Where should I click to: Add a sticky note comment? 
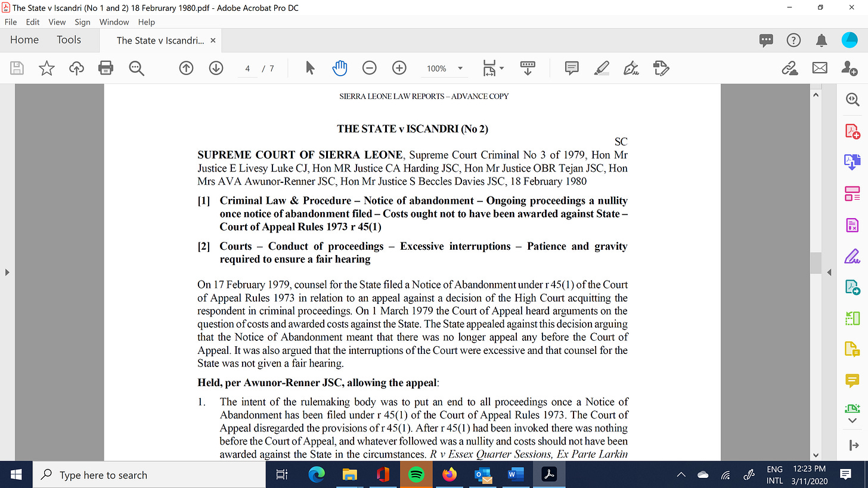572,69
